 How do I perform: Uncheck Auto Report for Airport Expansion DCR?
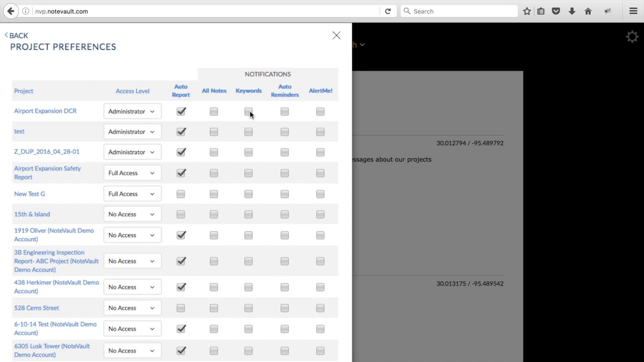pos(181,112)
